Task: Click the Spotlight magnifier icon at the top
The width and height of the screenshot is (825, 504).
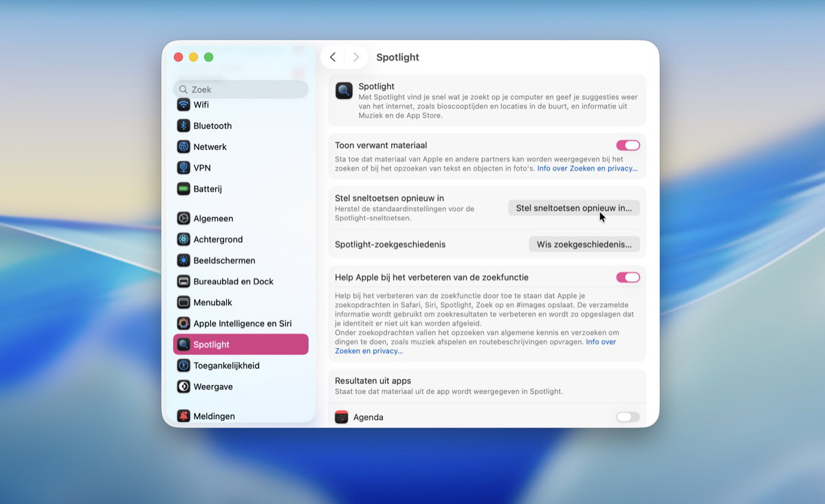Action: [x=344, y=90]
